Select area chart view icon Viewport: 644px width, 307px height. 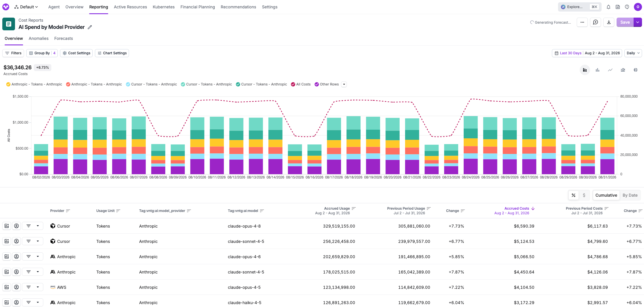pos(623,70)
